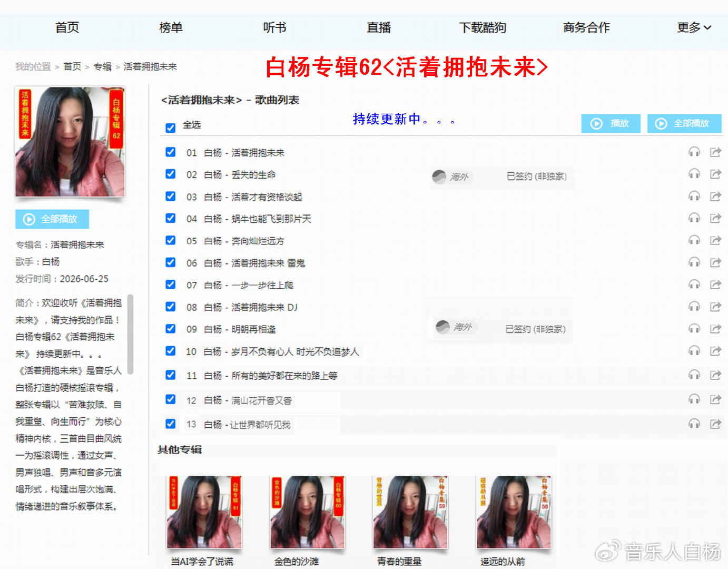Click 专辑 in the breadcrumb
This screenshot has height=569, width=728.
(x=103, y=66)
